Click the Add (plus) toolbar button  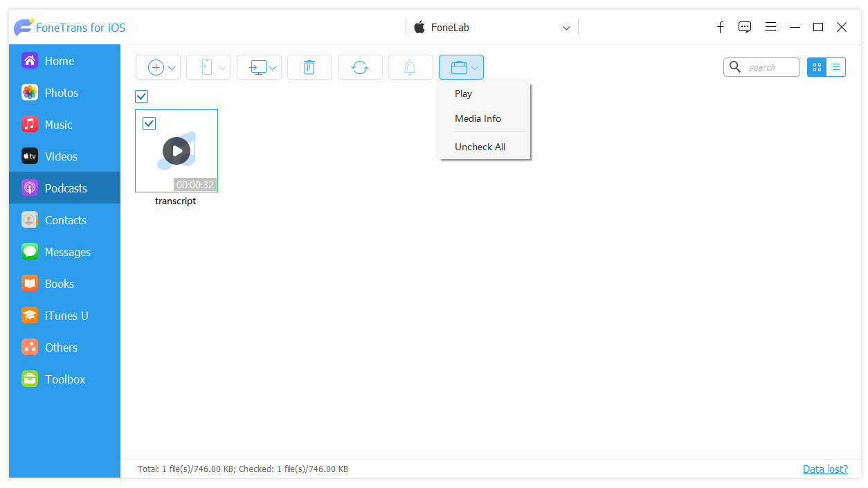tap(156, 67)
